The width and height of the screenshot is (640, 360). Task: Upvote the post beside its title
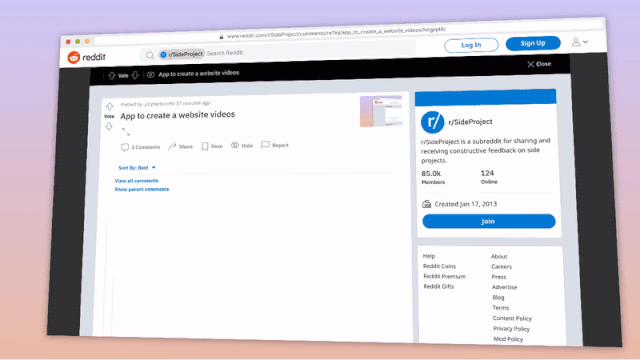(109, 107)
